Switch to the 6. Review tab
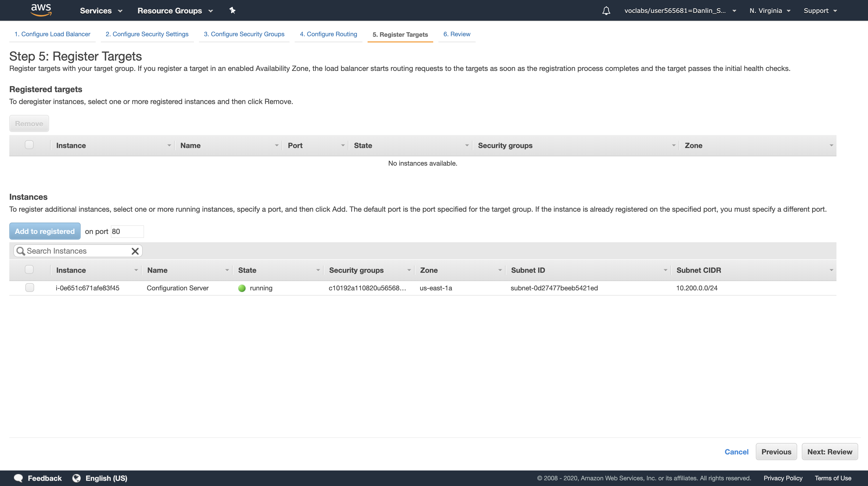The width and height of the screenshot is (868, 486). [x=456, y=34]
